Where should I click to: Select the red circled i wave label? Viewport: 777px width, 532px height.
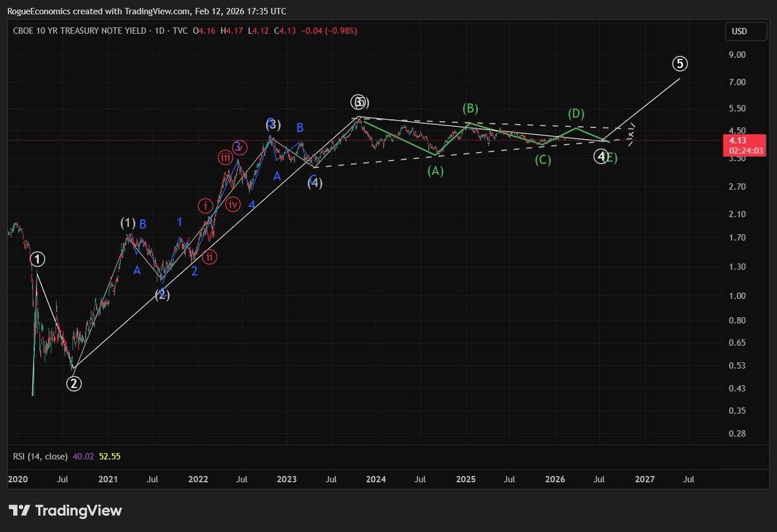(205, 206)
